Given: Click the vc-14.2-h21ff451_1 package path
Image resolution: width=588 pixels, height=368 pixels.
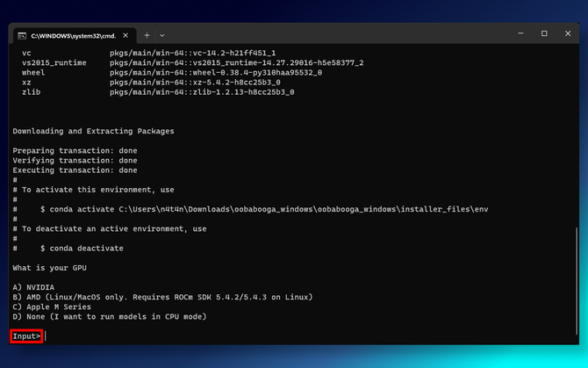Looking at the screenshot, I should tap(193, 54).
